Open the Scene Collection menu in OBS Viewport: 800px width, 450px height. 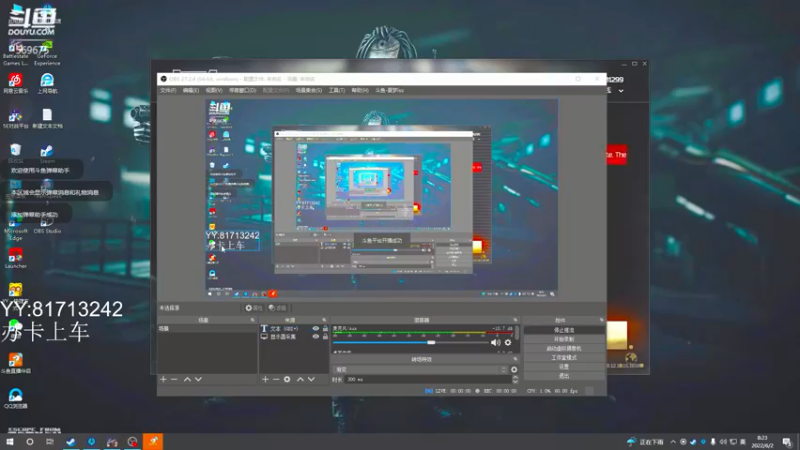pos(309,90)
